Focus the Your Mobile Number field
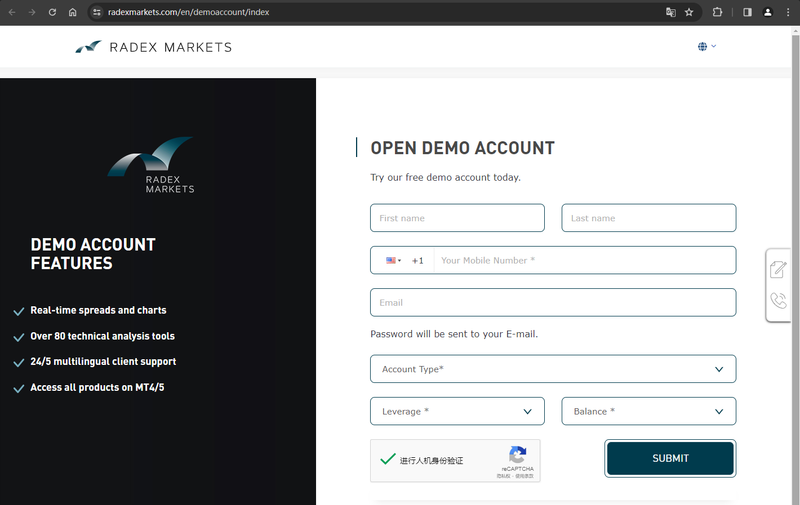The width and height of the screenshot is (800, 505). [585, 260]
